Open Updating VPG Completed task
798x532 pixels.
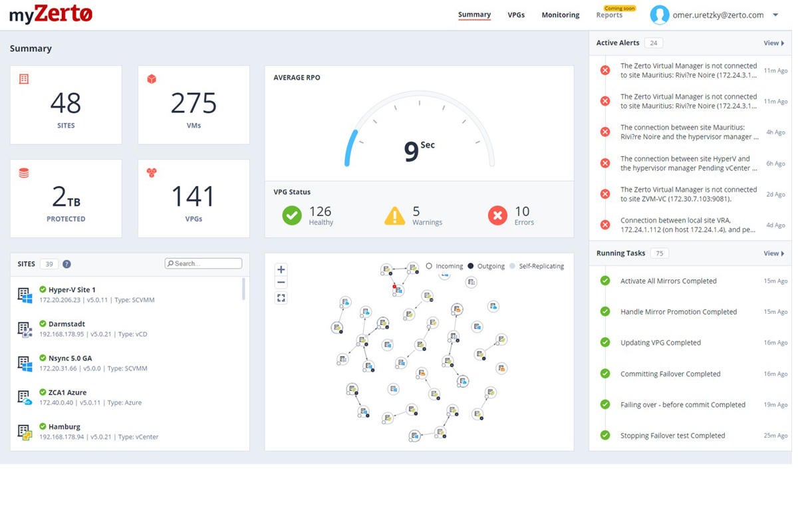tap(690, 342)
